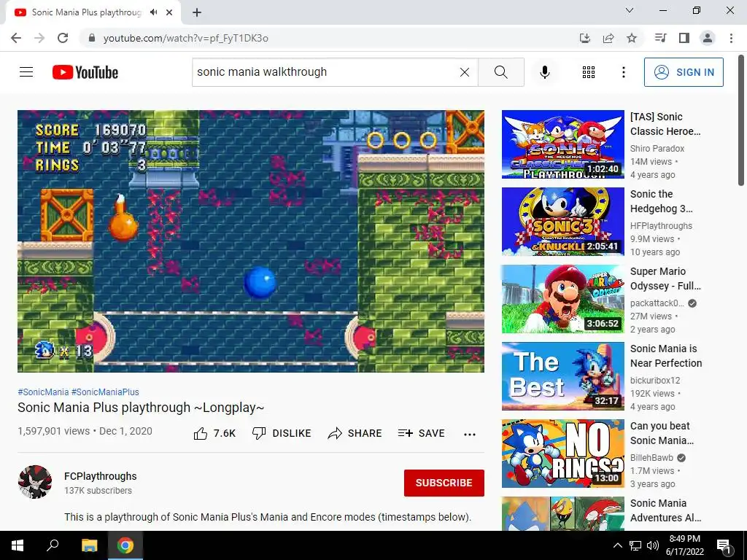Click Chrome icon in taskbar
The width and height of the screenshot is (747, 560).
(x=125, y=545)
